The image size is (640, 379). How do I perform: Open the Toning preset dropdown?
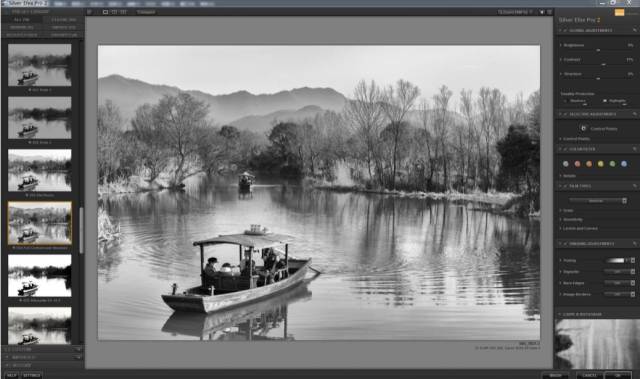tap(633, 260)
